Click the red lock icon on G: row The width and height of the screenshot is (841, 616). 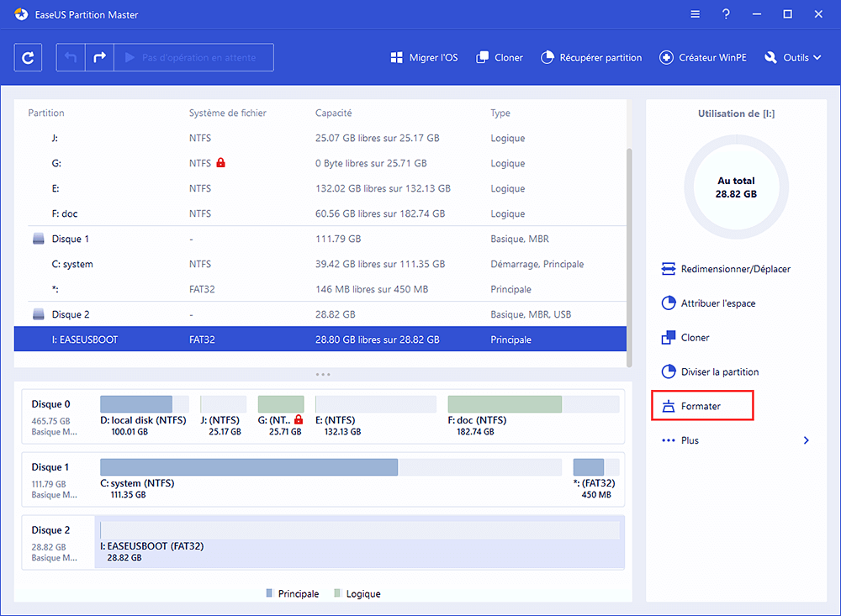coord(220,162)
